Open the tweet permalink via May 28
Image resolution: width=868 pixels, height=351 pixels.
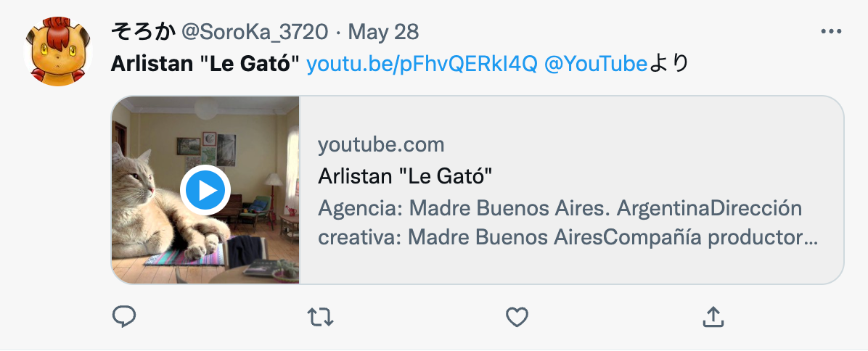383,32
